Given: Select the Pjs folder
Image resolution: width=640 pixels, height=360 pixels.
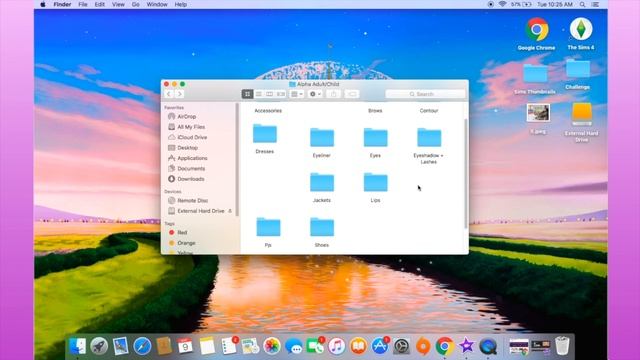Looking at the screenshot, I should pyautogui.click(x=268, y=227).
